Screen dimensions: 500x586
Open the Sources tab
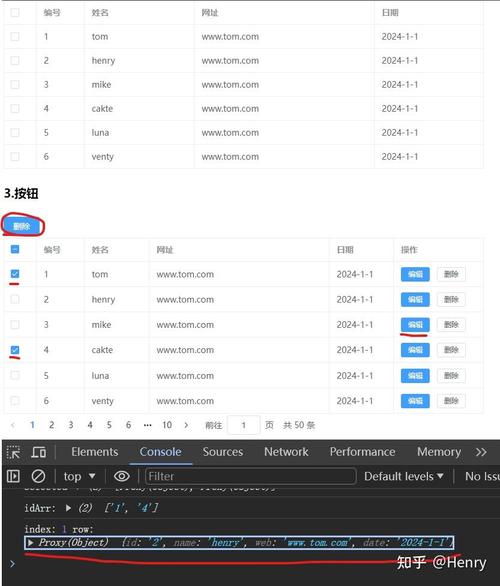[x=223, y=452]
